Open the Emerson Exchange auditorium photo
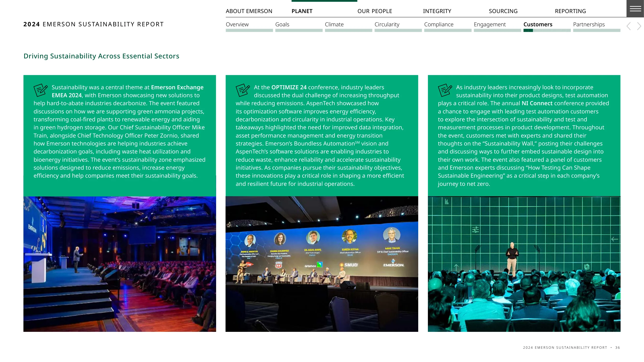The image size is (644, 362). [x=120, y=264]
